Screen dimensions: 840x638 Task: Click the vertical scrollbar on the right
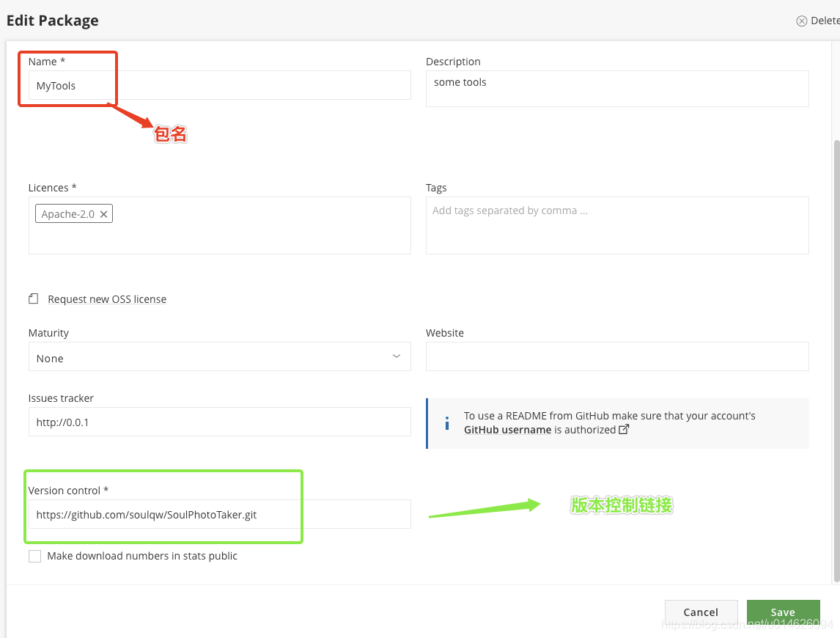click(x=837, y=361)
